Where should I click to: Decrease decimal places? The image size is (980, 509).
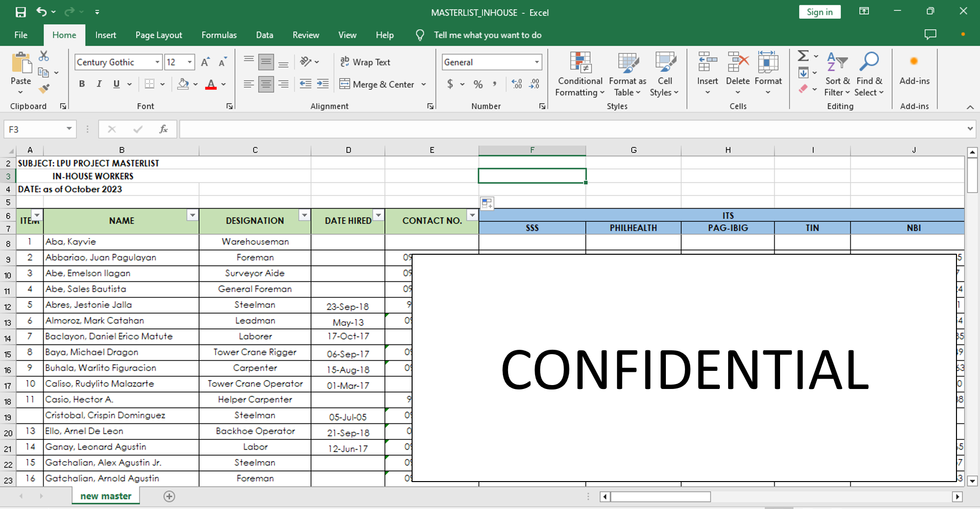534,84
